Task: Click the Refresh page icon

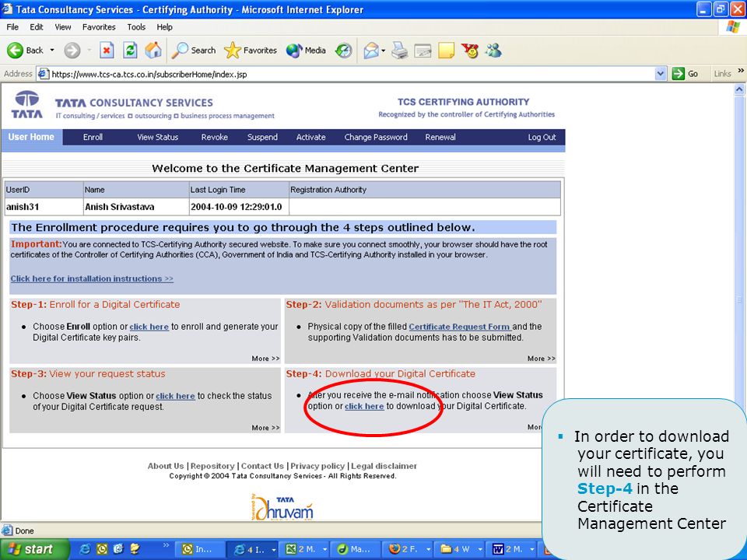Action: [130, 50]
